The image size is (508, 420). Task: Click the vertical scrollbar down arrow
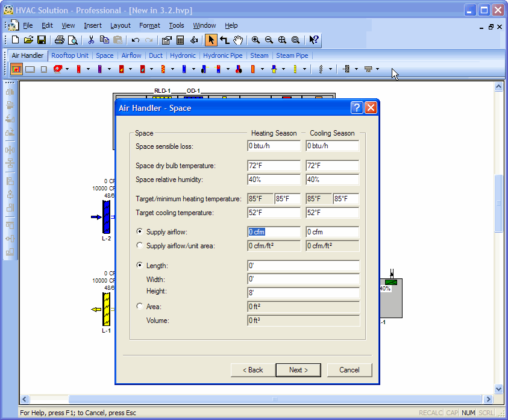coord(498,389)
